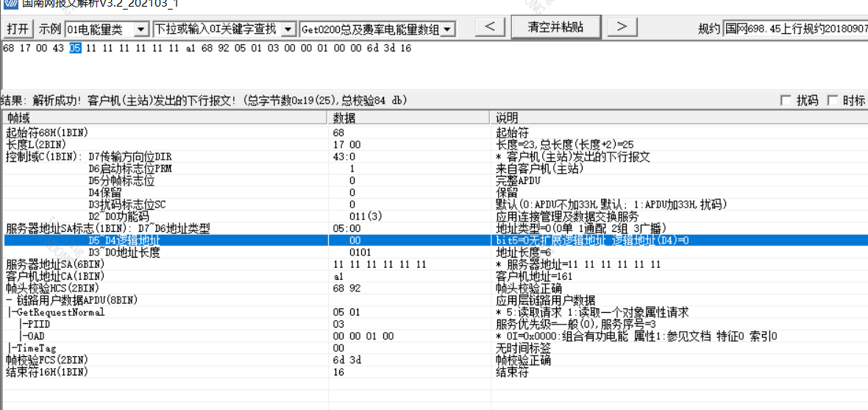
Task: Click the 清空并粘贴 button
Action: pyautogui.click(x=556, y=26)
